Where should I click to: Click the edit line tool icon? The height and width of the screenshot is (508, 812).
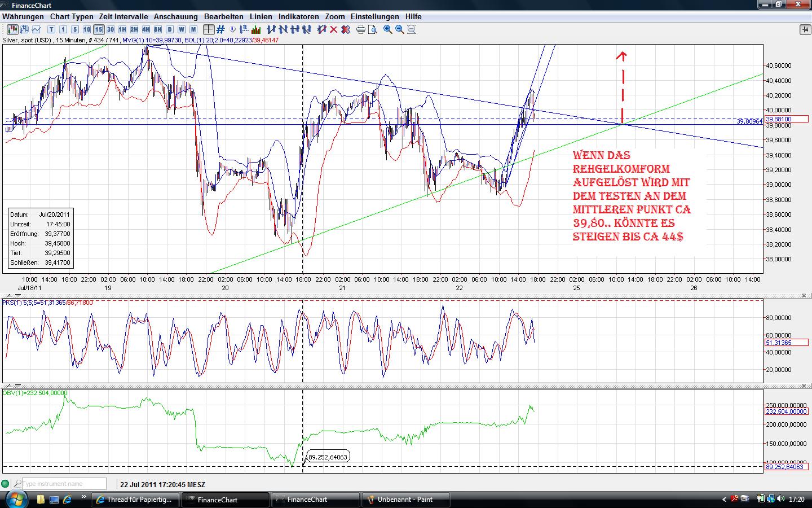[x=322, y=29]
